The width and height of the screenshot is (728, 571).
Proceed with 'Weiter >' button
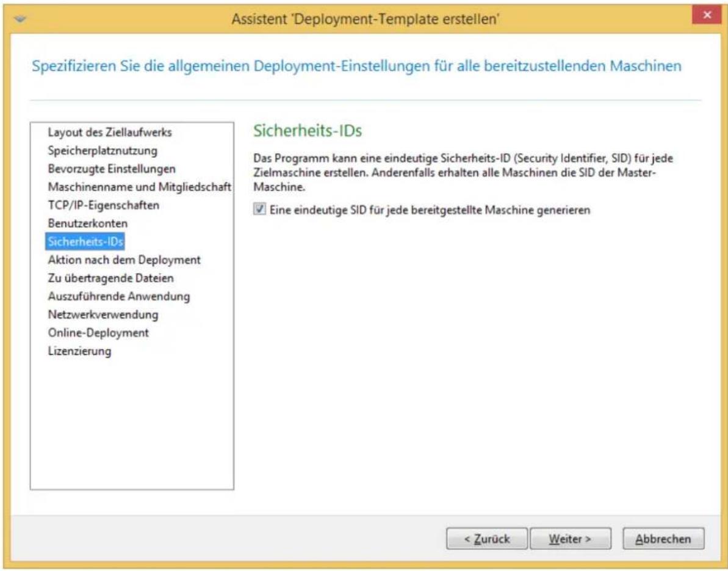coord(570,539)
